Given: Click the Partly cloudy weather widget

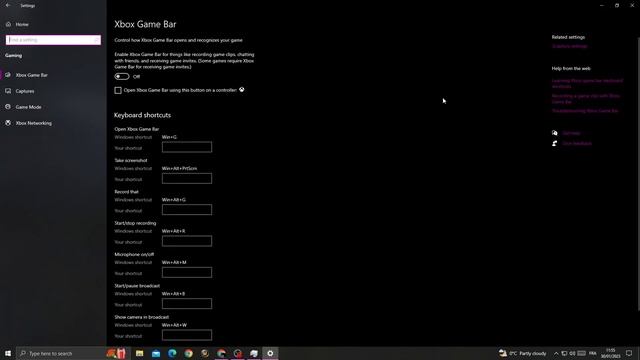Looking at the screenshot, I should coord(523,353).
